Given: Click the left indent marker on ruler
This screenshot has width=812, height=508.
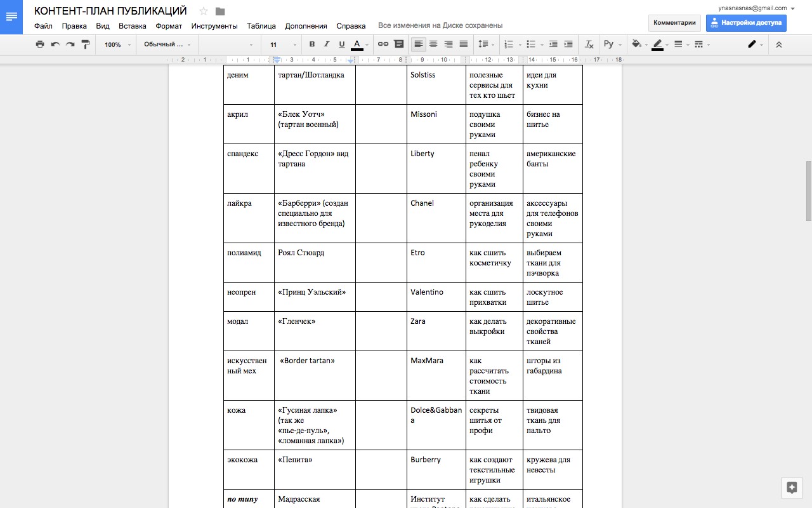Looking at the screenshot, I should coord(277,61).
